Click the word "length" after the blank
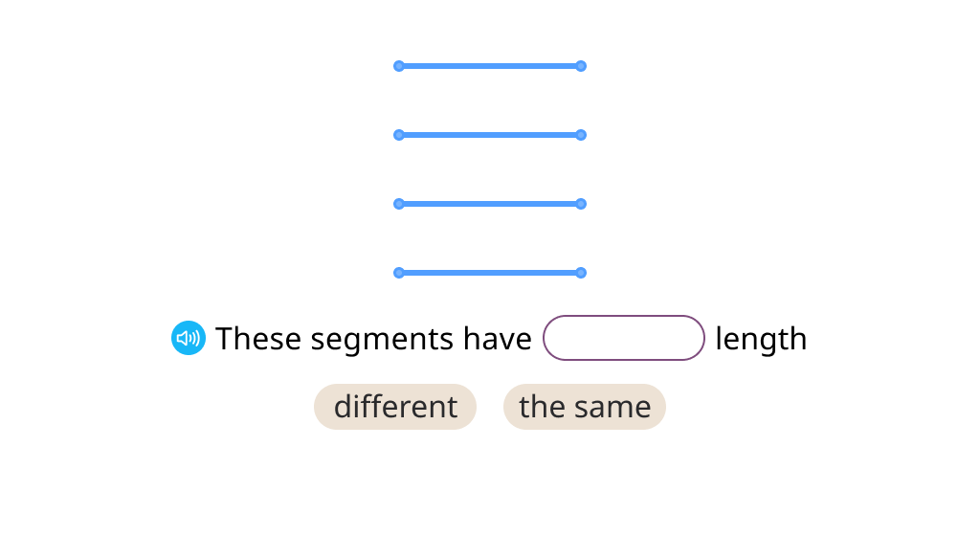The image size is (980, 536). 761,340
